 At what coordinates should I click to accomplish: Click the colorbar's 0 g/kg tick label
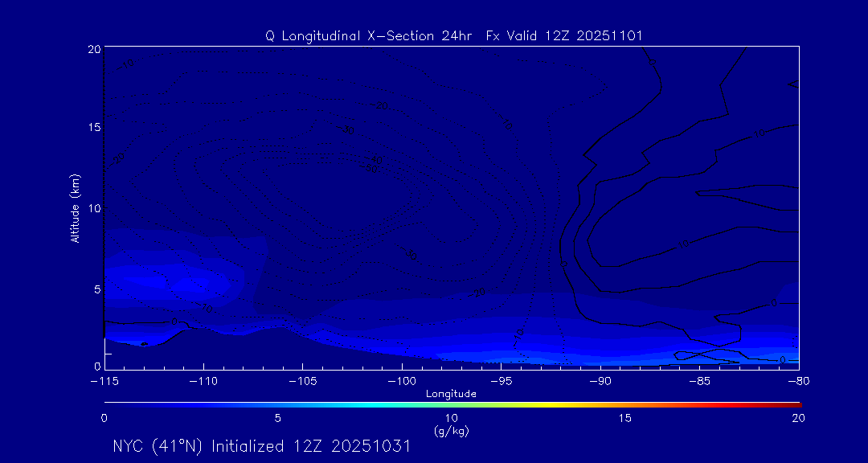coord(104,418)
